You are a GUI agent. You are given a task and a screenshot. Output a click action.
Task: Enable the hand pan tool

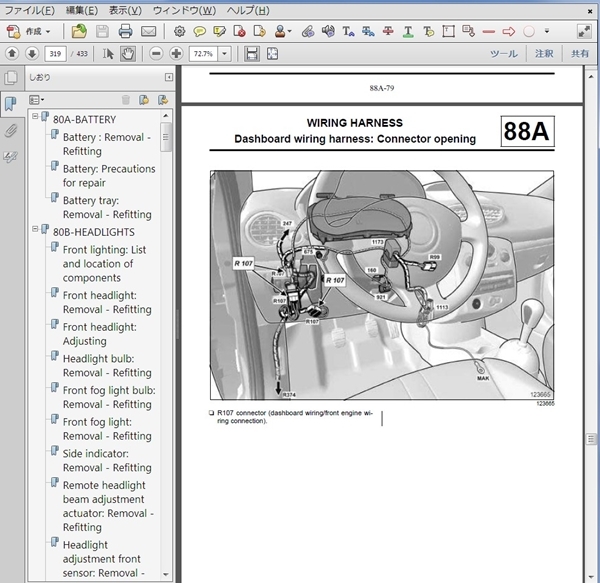[x=128, y=54]
